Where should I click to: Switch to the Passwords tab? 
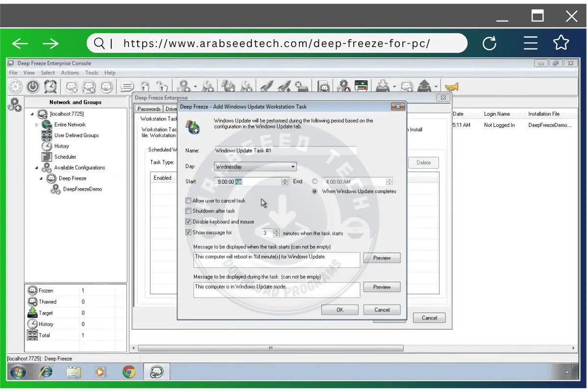tap(148, 109)
